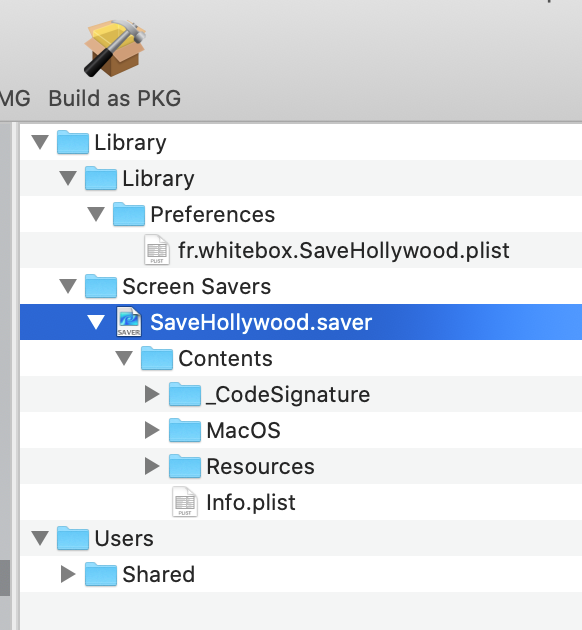Click the fr.whitebox.SaveHollywood.plist file icon

click(x=157, y=250)
